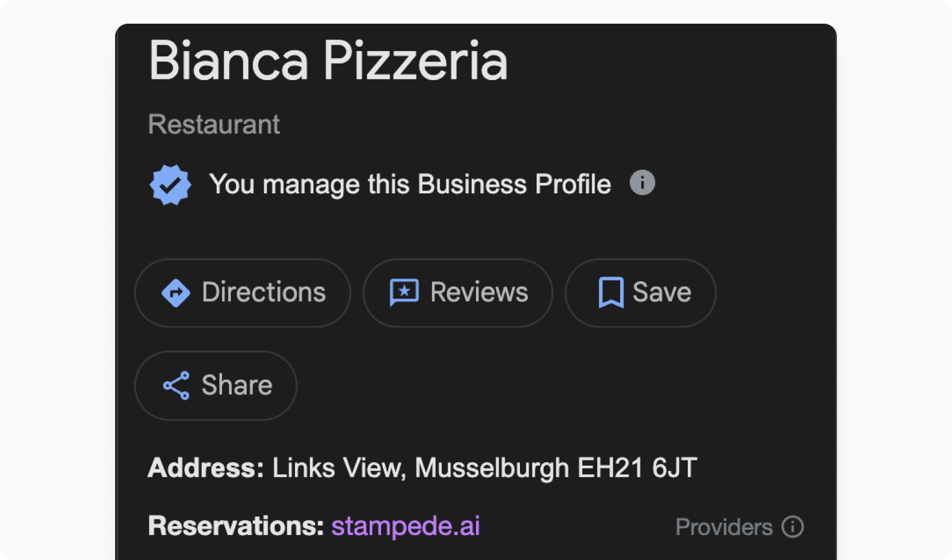Select the Bianca Pizzeria title
Screen dimensions: 952x560
[328, 61]
